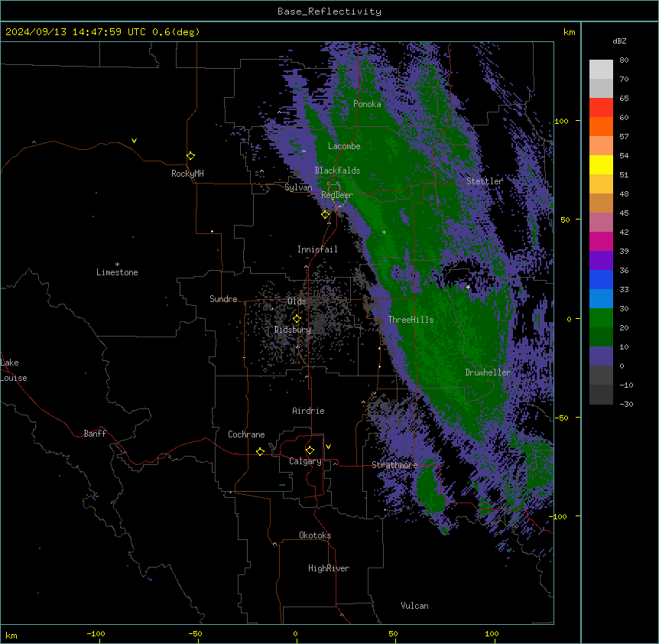Click the yellow V marker northeast of Calgary
Viewport: 659px width, 644px height.
click(328, 447)
